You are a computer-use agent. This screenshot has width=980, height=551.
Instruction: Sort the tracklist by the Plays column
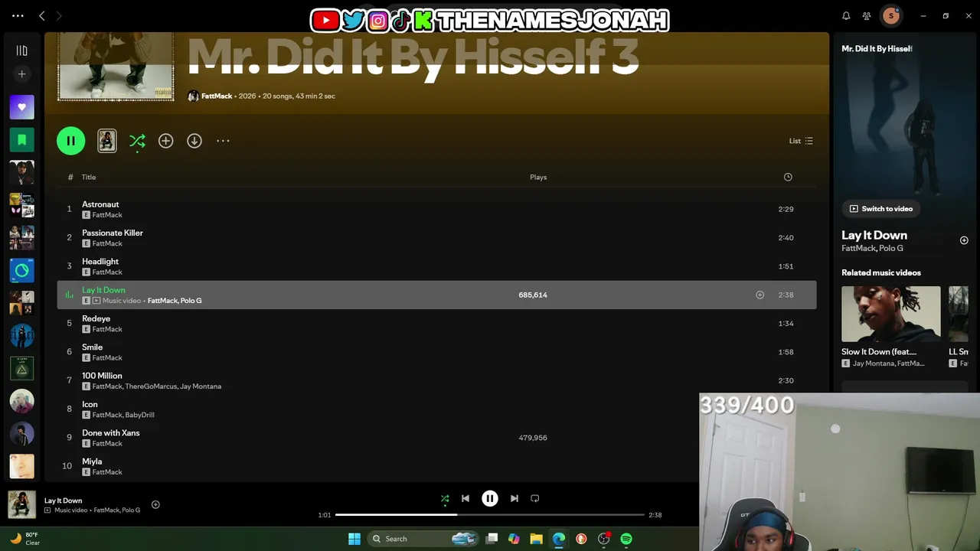point(538,177)
